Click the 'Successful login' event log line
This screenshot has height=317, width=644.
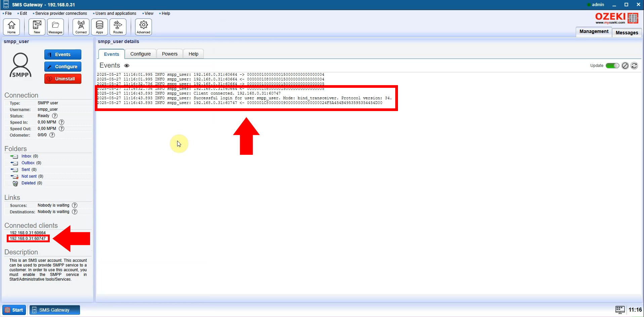click(244, 98)
